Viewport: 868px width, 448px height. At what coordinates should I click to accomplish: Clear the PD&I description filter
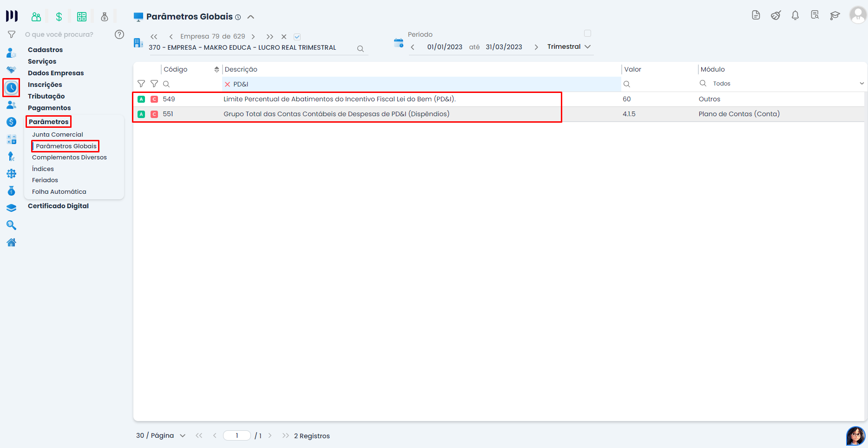click(x=227, y=84)
